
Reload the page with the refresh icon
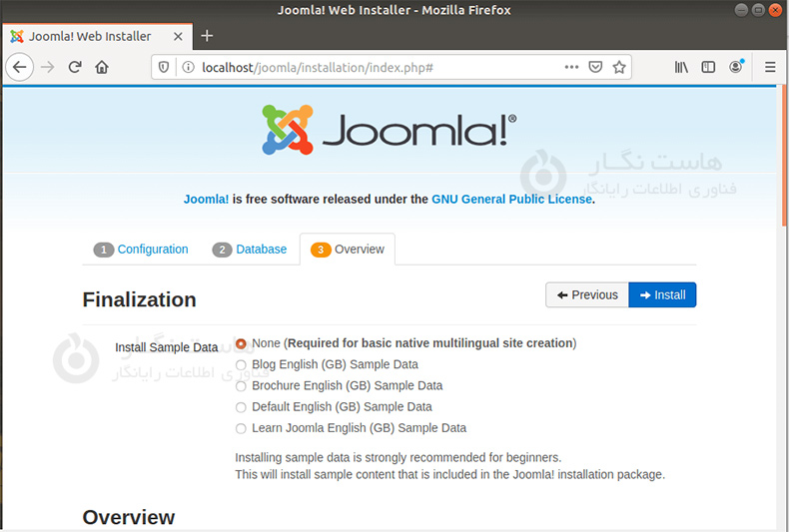(x=74, y=67)
